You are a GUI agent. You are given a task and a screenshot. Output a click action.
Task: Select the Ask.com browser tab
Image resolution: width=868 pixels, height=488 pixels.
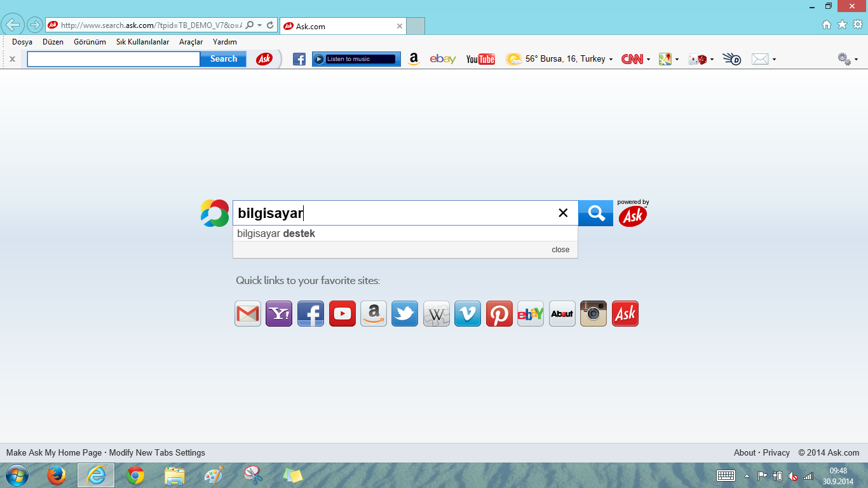tap(343, 26)
